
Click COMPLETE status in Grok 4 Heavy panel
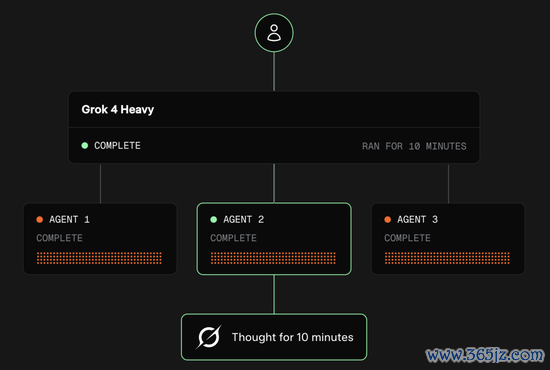[x=117, y=146]
